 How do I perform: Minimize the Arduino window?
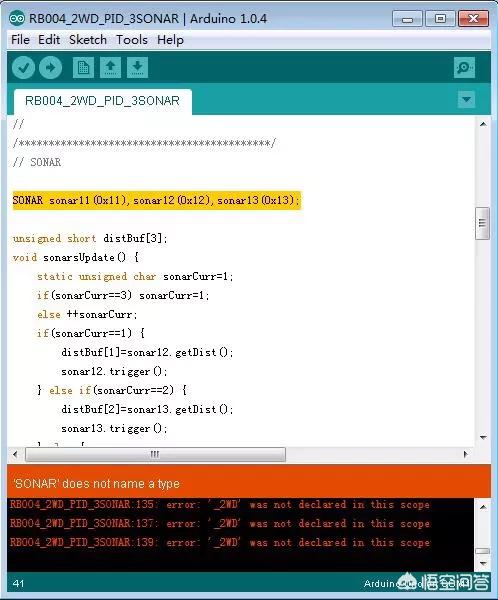[x=407, y=18]
